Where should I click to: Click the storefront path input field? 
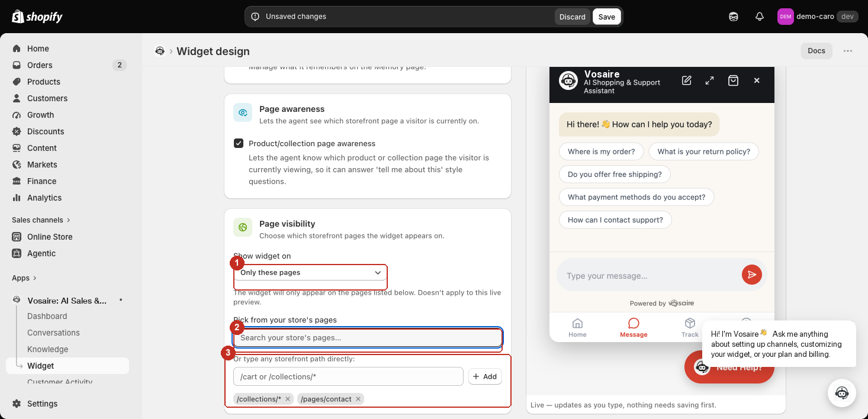[348, 376]
